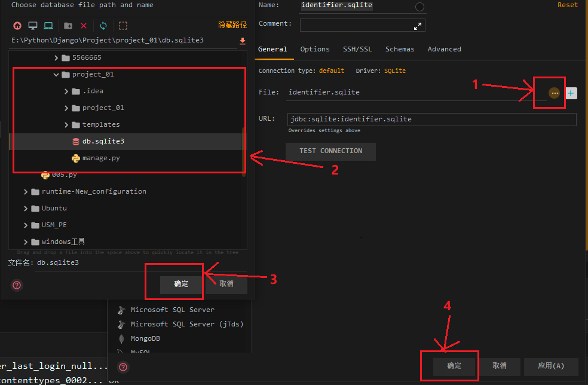
Task: Expand the Ubuntu folder
Action: pos(26,208)
